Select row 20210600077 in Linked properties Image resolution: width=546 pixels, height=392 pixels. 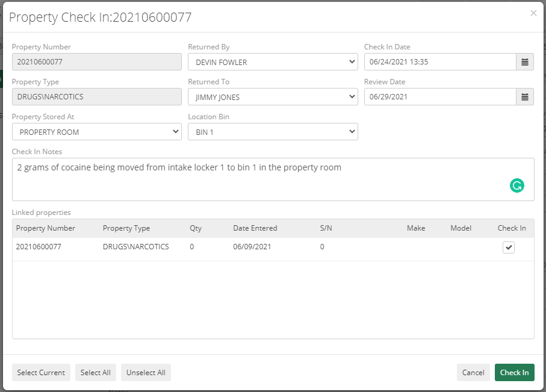pyautogui.click(x=181, y=247)
